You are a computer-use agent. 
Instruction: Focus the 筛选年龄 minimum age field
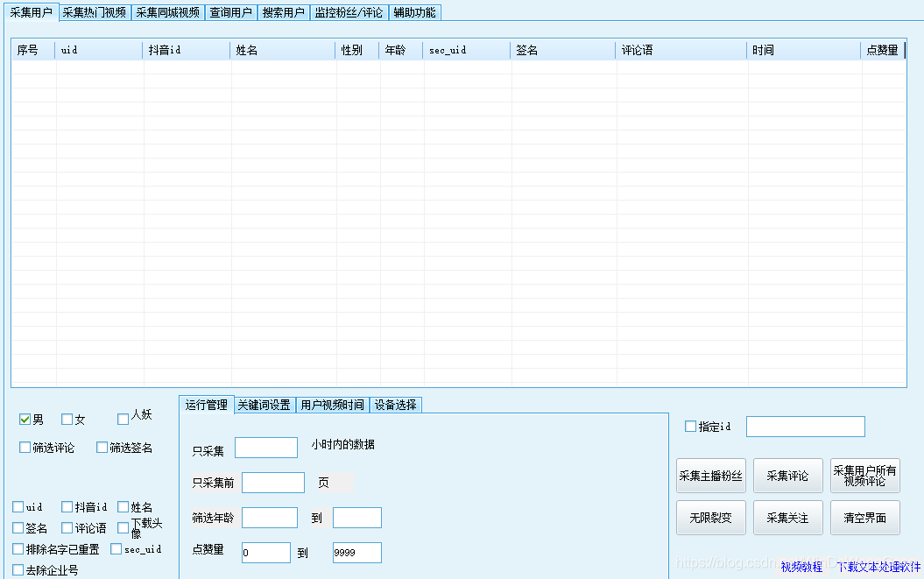point(270,518)
